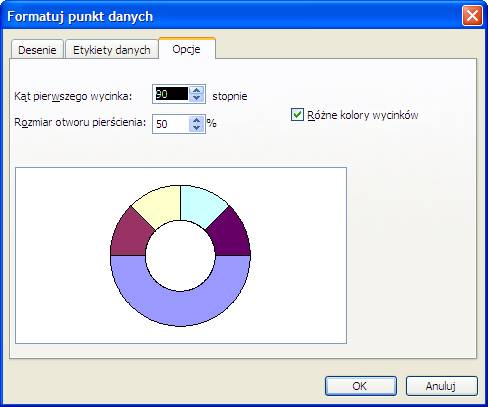
Task: Decrease doughnut hole size with down arrow
Action: tap(197, 128)
